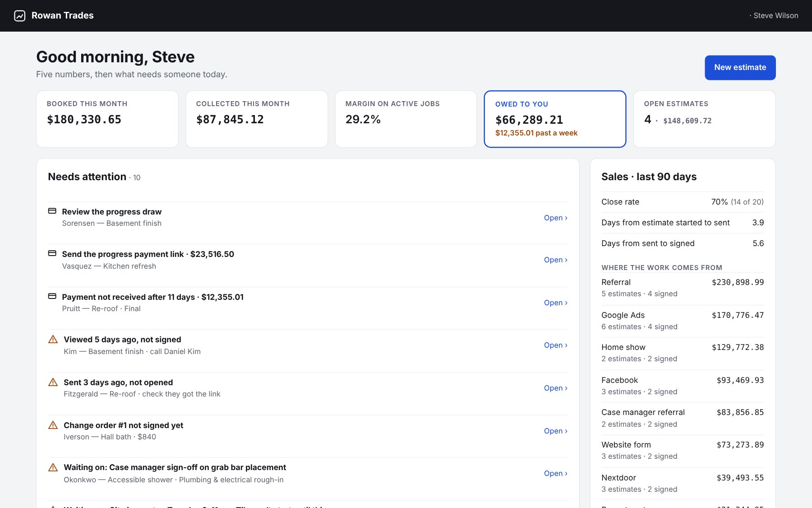812x508 pixels.
Task: Click the card icon beside Review the progress draw
Action: click(52, 211)
